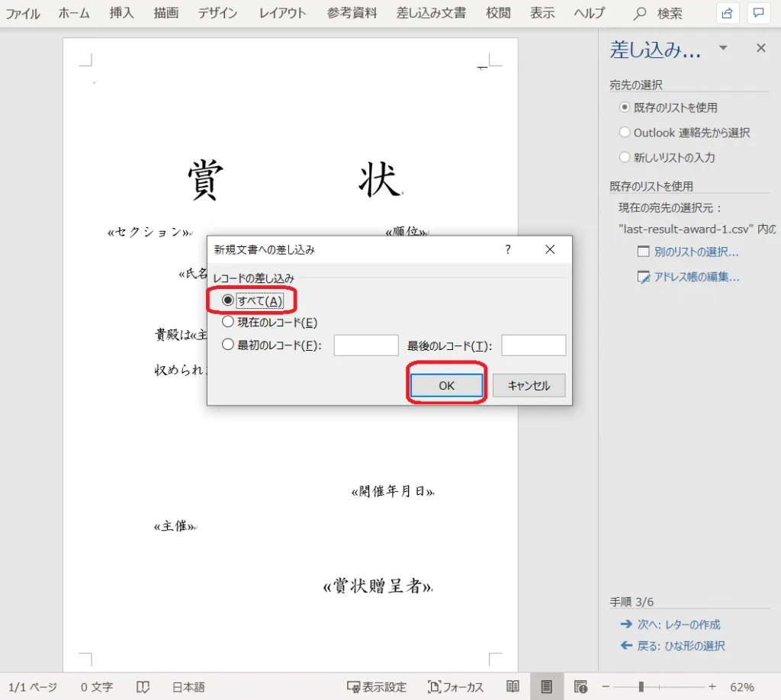781x700 pixels.
Task: Open the 差し込み文書 ribbon tab
Action: (x=431, y=13)
